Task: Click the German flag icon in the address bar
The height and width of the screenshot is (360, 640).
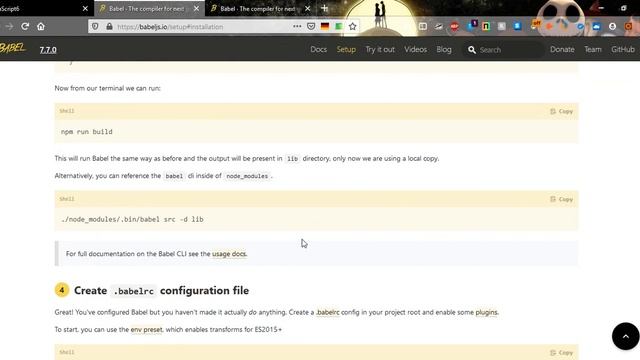Action: coord(325,27)
